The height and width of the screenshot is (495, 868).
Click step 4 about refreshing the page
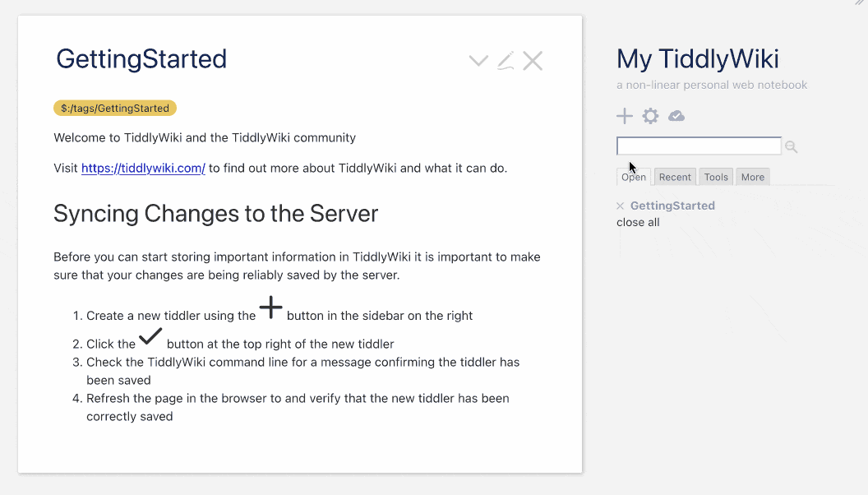pos(298,407)
